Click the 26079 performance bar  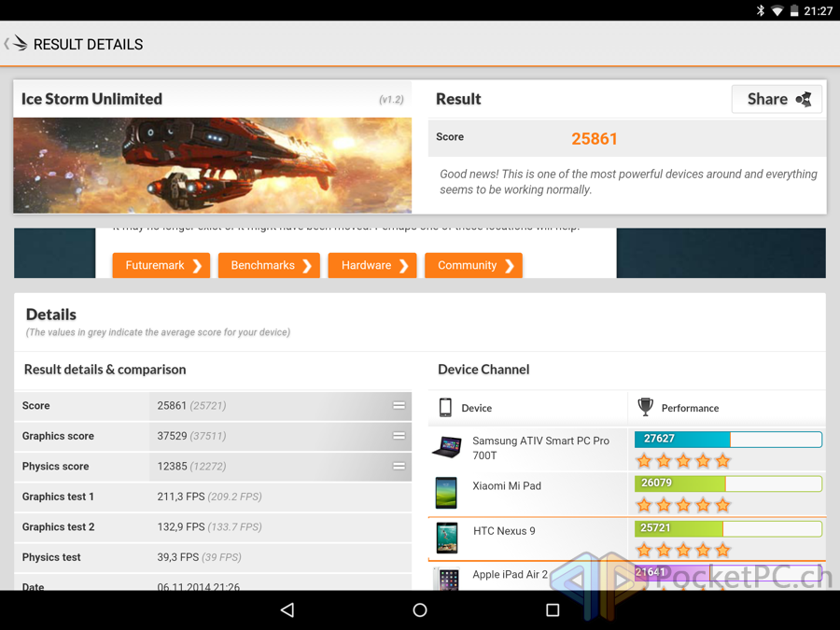728,483
